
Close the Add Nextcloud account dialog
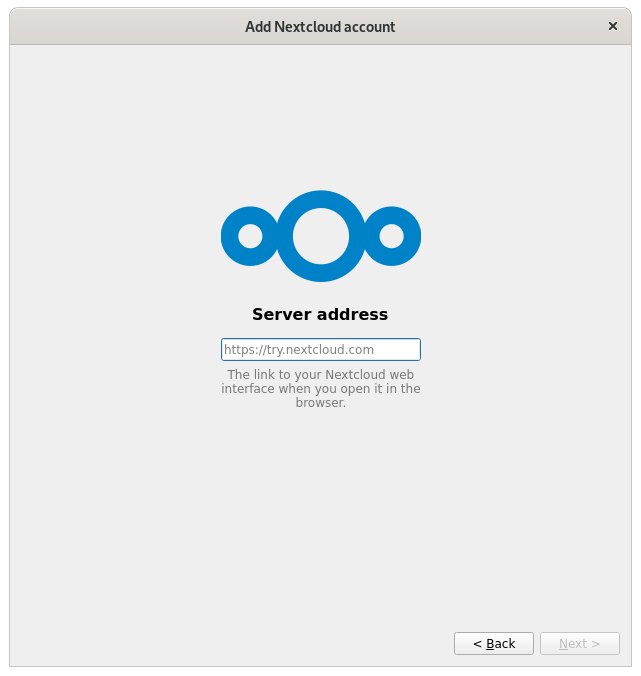613,26
